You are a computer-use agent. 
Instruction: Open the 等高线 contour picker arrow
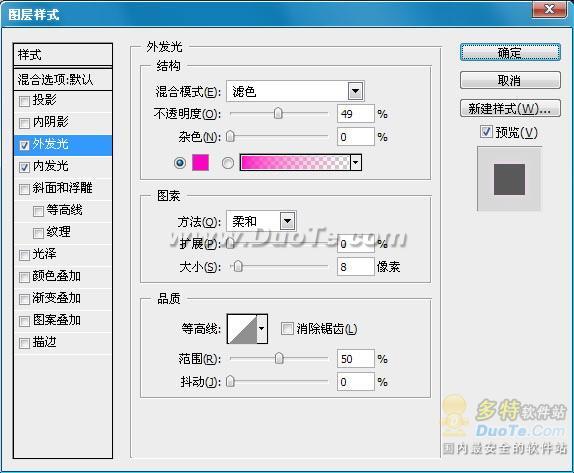pyautogui.click(x=262, y=328)
